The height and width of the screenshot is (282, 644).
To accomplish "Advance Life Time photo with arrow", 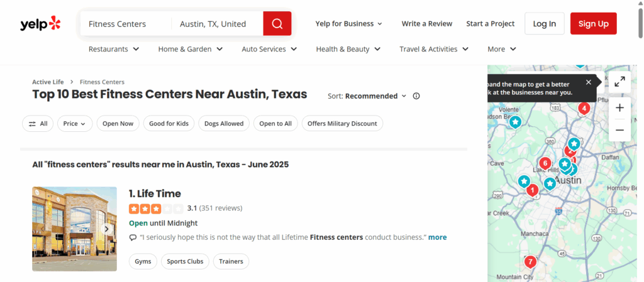I will point(106,229).
